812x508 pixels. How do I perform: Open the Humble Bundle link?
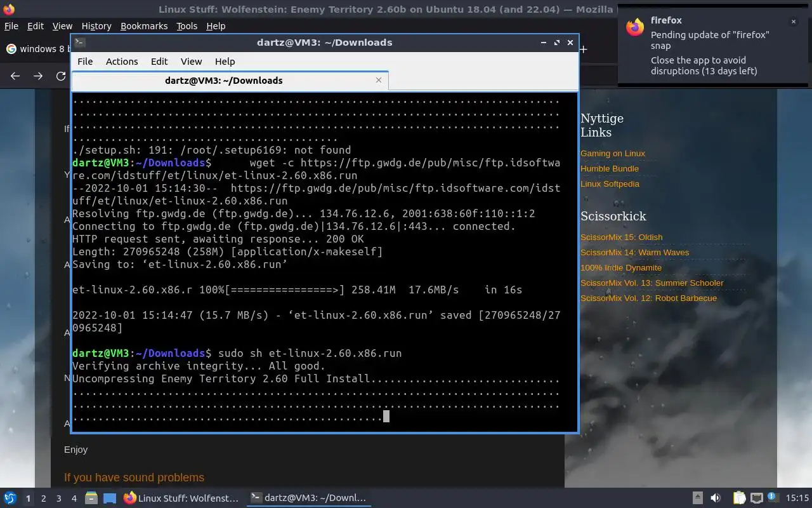[610, 169]
